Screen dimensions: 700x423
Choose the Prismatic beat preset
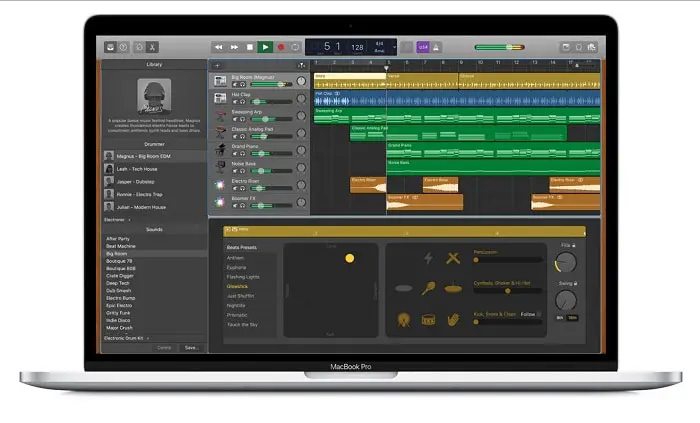[237, 315]
